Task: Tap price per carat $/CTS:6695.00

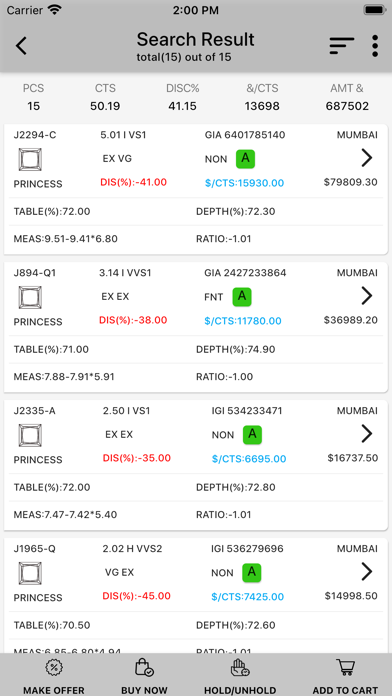Action: pyautogui.click(x=249, y=459)
